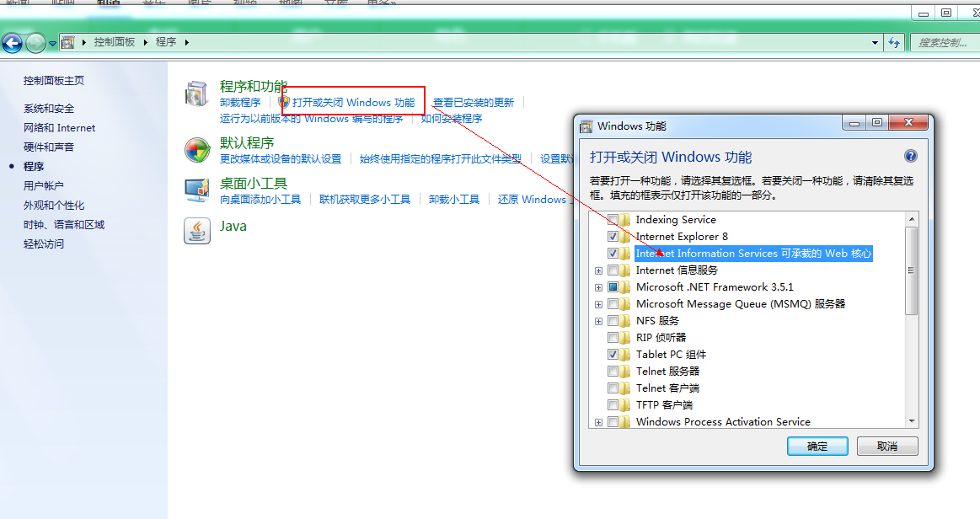Image resolution: width=980 pixels, height=519 pixels.
Task: Expand the NFS 服务 node
Action: pyautogui.click(x=599, y=322)
